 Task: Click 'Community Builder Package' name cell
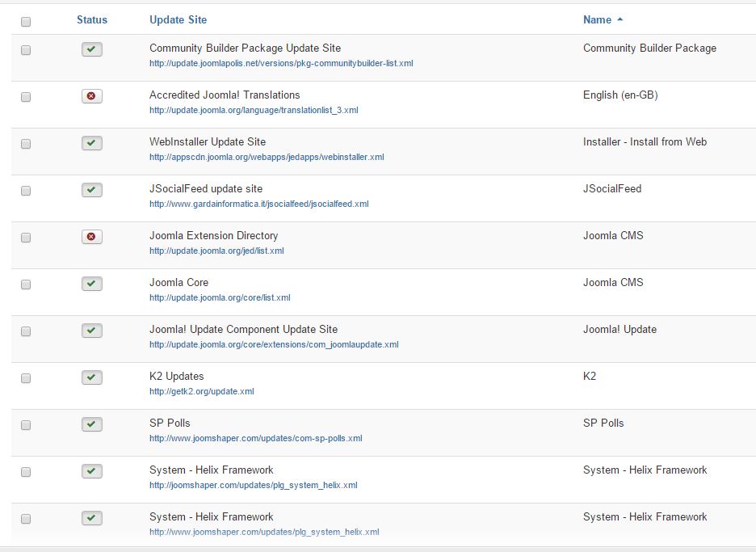click(x=649, y=48)
